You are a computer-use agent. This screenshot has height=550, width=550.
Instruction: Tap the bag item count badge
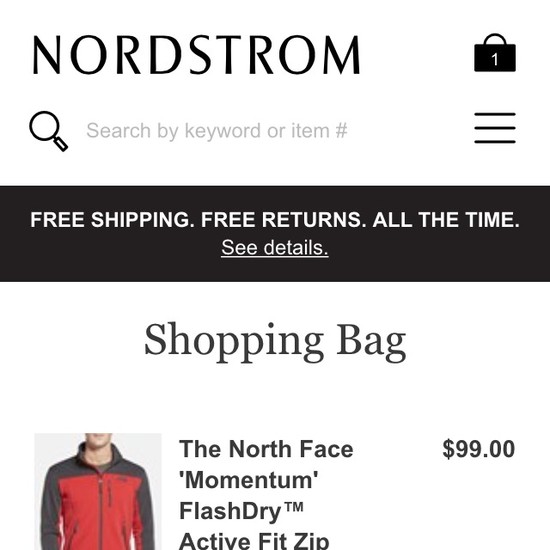pos(495,59)
